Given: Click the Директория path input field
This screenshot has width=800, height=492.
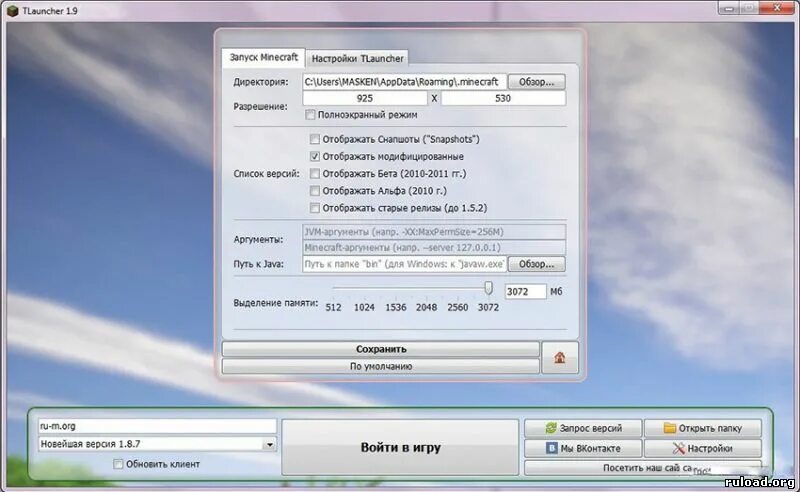Looking at the screenshot, I should [404, 82].
